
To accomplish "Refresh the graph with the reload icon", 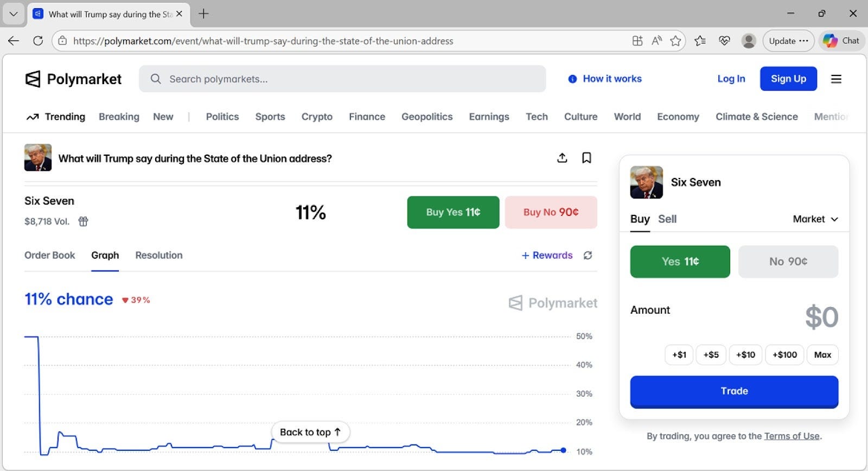I will coord(588,255).
